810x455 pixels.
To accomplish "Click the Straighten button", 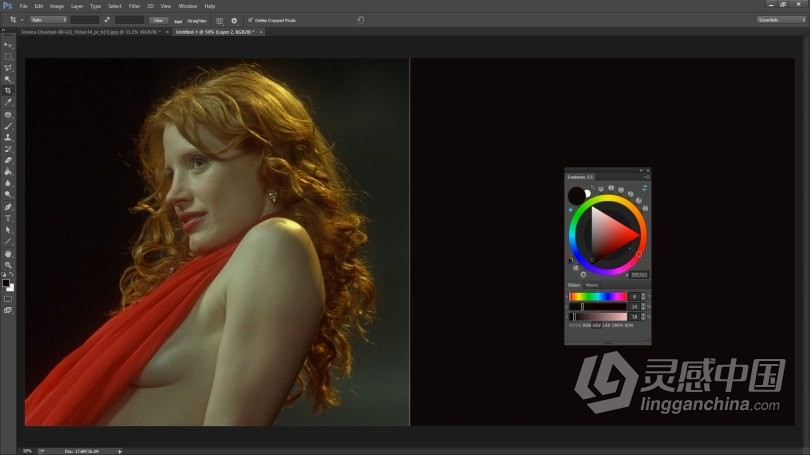I will click(192, 21).
